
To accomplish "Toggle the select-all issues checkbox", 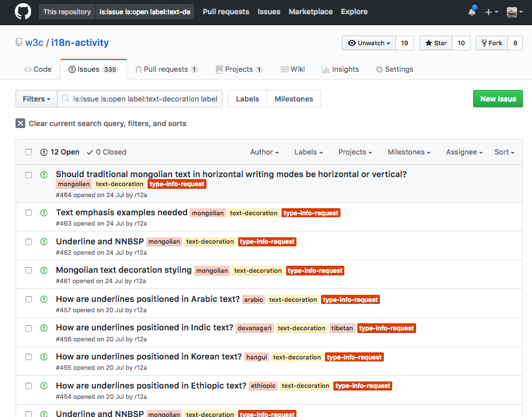I will 28,152.
